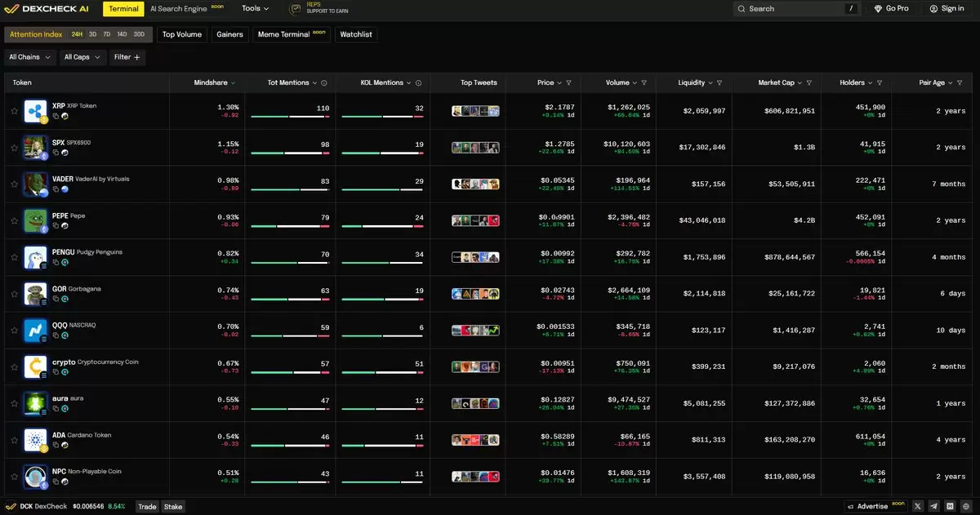The height and width of the screenshot is (515, 980).
Task: Select the 30D attention timeframe
Action: click(139, 34)
